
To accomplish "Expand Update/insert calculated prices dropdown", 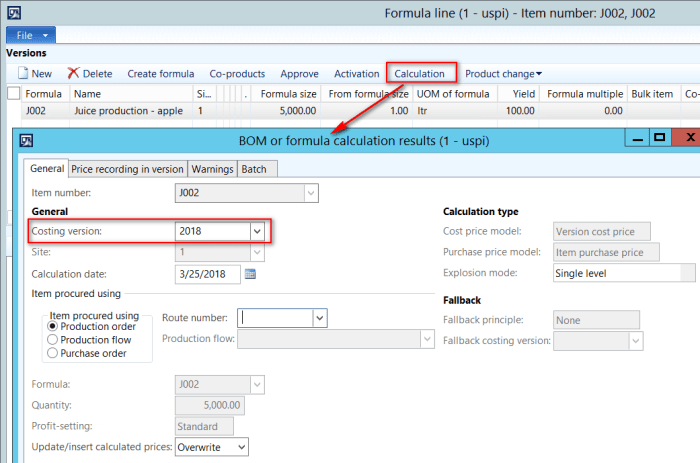I will (x=240, y=446).
